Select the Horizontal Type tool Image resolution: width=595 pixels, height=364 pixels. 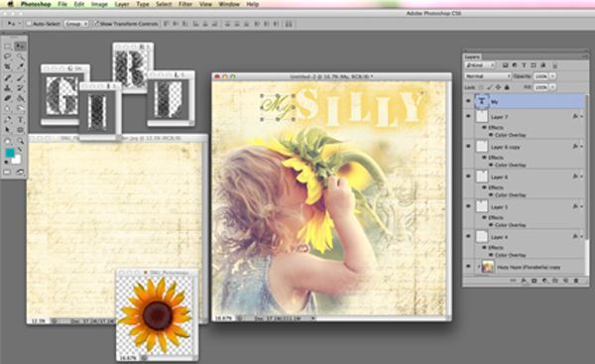(20, 120)
